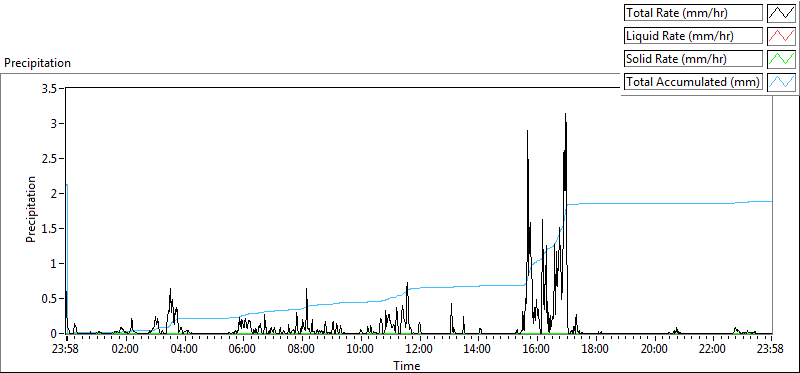Click the Liquid Rate red line sample
Screen dimensions: 800x373
click(x=782, y=36)
